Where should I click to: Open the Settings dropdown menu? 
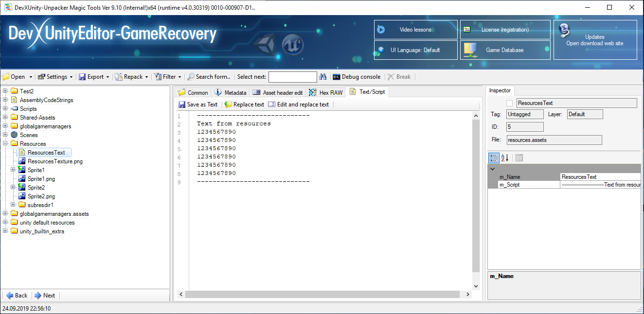[55, 77]
